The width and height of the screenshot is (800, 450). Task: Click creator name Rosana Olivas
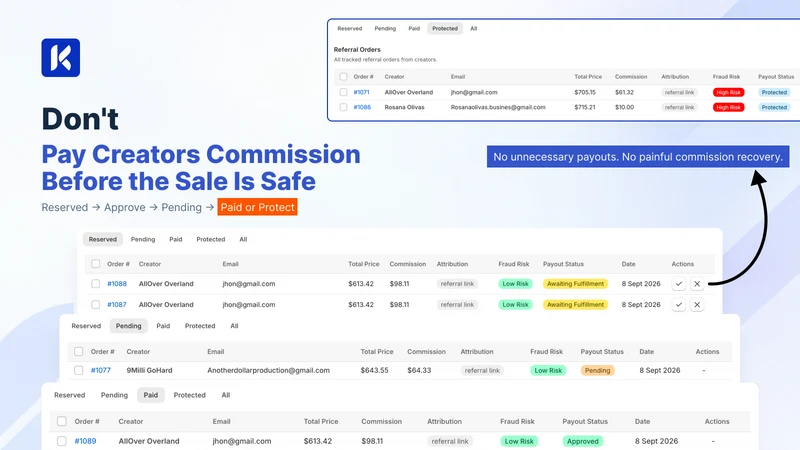click(405, 107)
